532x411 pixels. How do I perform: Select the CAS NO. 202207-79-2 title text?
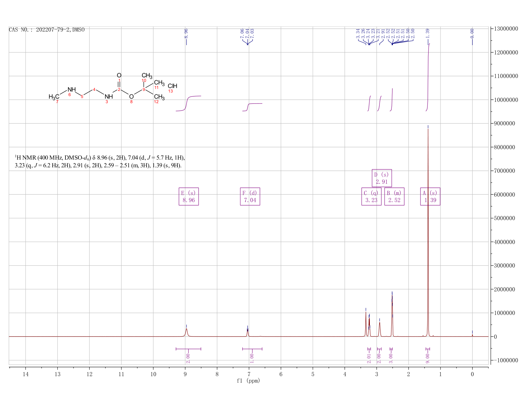coord(47,30)
